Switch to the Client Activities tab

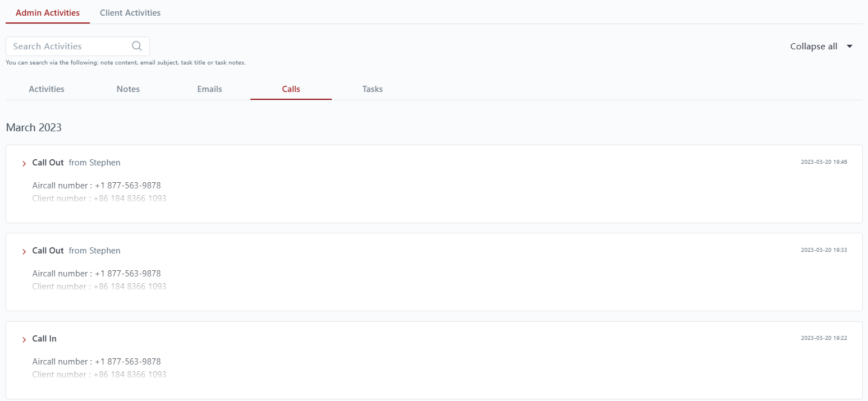(130, 13)
